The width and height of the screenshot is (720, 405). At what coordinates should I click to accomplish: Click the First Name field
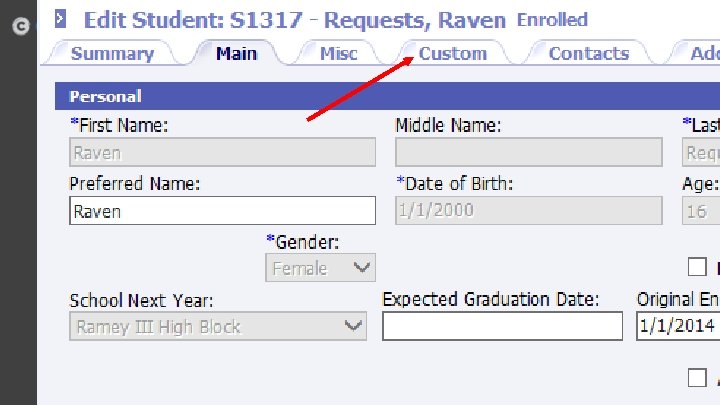click(x=223, y=152)
